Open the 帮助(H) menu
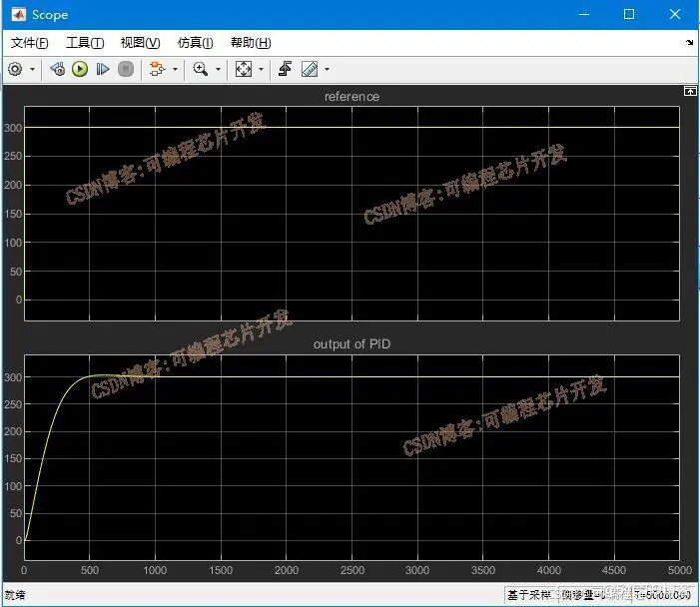 point(251,43)
